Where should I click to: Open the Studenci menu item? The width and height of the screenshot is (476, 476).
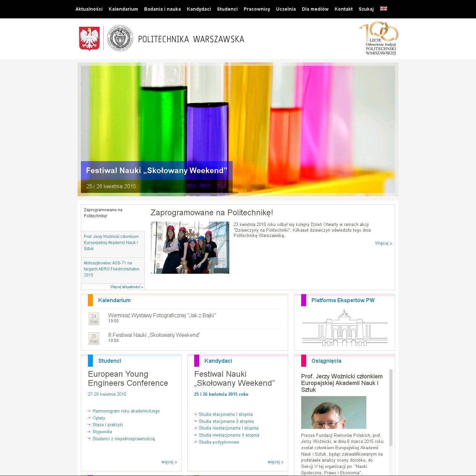(x=227, y=9)
